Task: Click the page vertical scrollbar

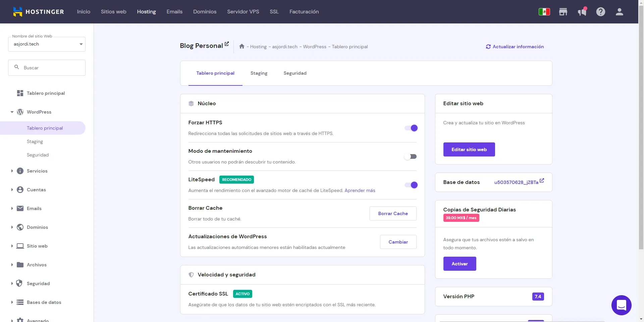Action: pos(641,127)
